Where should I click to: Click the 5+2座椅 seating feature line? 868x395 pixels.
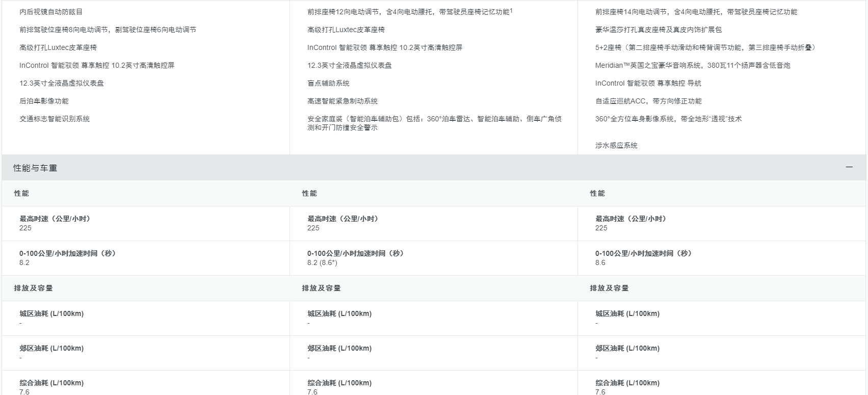click(x=706, y=47)
